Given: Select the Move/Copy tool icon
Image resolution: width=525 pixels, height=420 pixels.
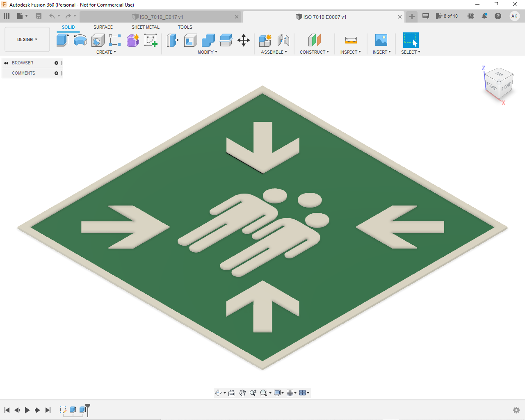Looking at the screenshot, I should tap(244, 40).
